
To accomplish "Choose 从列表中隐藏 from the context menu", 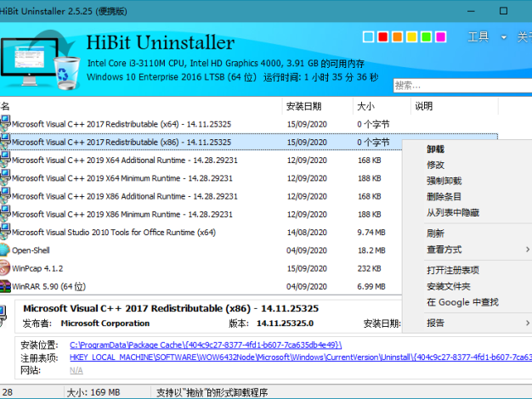I will (453, 213).
